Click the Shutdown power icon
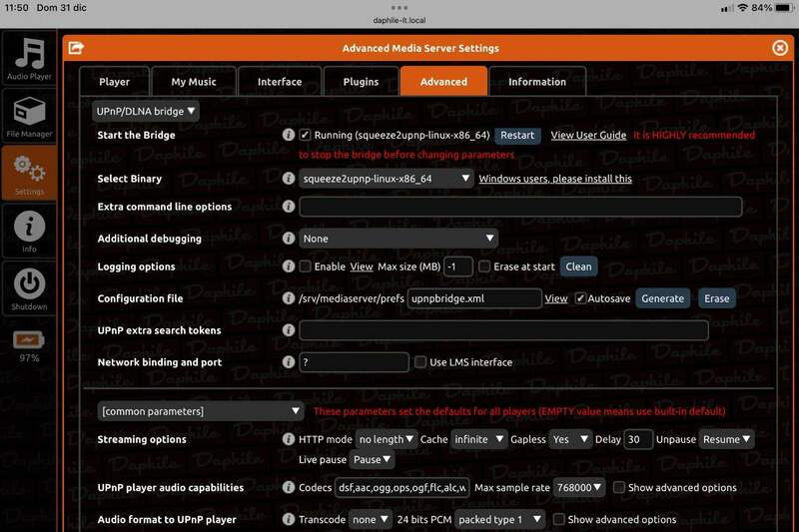 point(29,286)
